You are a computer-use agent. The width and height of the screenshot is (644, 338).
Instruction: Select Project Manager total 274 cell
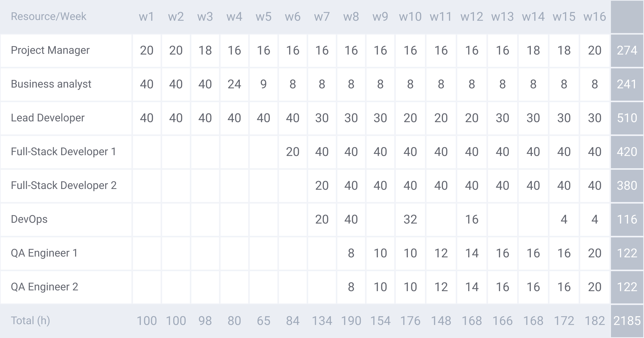pyautogui.click(x=627, y=50)
